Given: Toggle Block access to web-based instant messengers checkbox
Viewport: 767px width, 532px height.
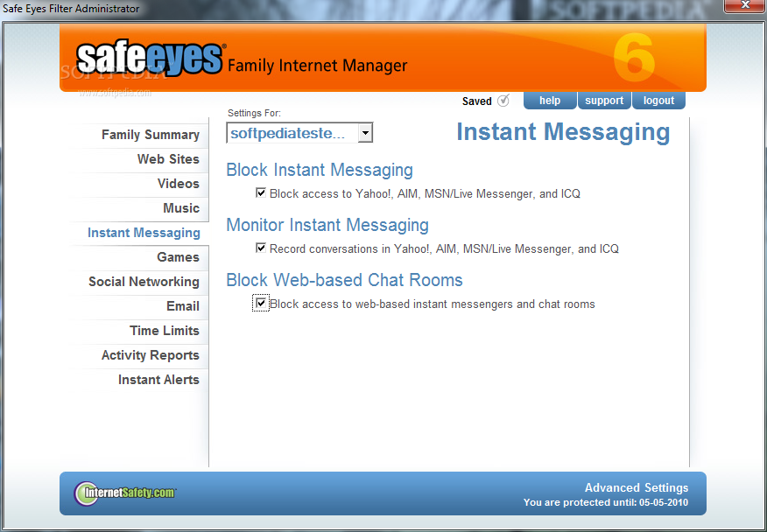Looking at the screenshot, I should [261, 303].
